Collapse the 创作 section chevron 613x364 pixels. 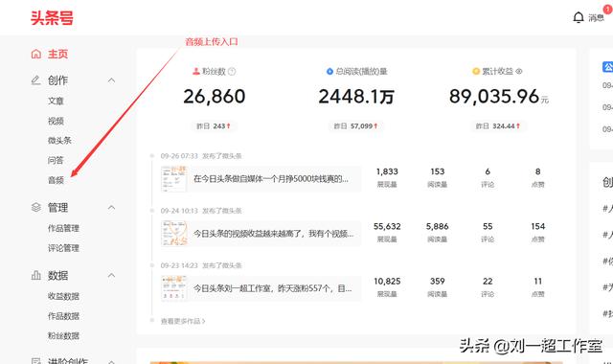111,80
